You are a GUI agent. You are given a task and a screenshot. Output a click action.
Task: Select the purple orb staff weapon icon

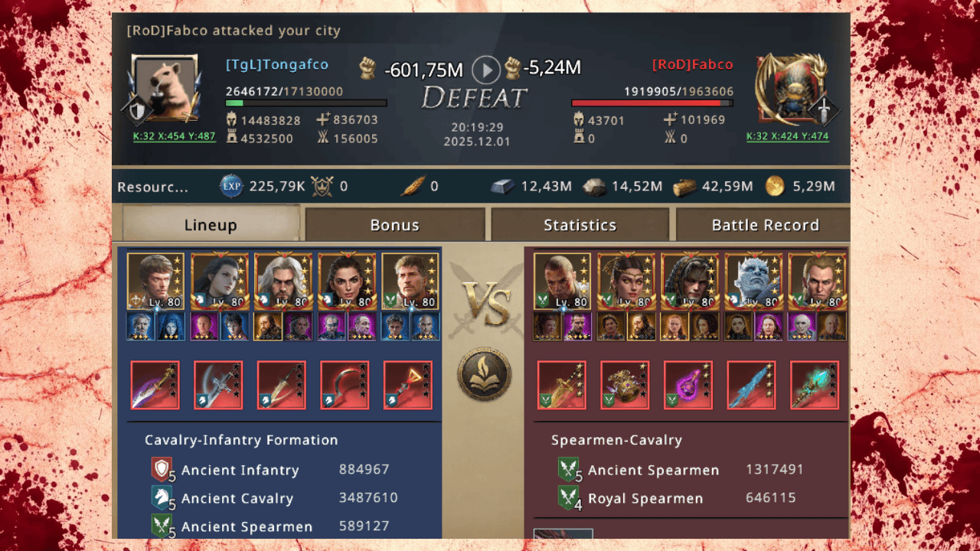688,385
